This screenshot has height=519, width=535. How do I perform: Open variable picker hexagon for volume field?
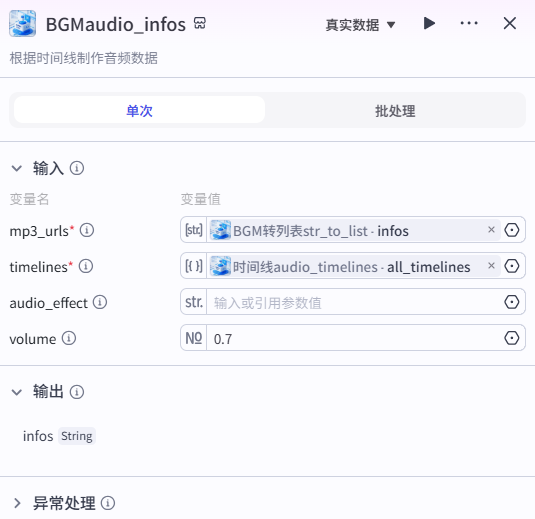point(511,338)
